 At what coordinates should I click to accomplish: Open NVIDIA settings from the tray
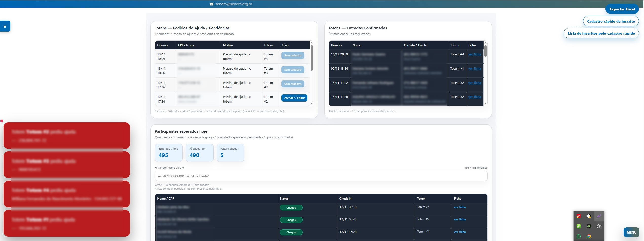pos(589,226)
